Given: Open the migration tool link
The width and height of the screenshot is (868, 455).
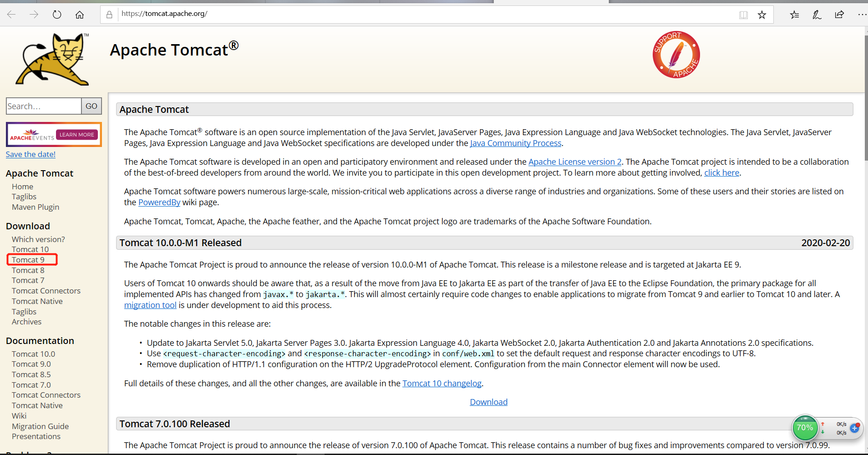Looking at the screenshot, I should tap(150, 305).
